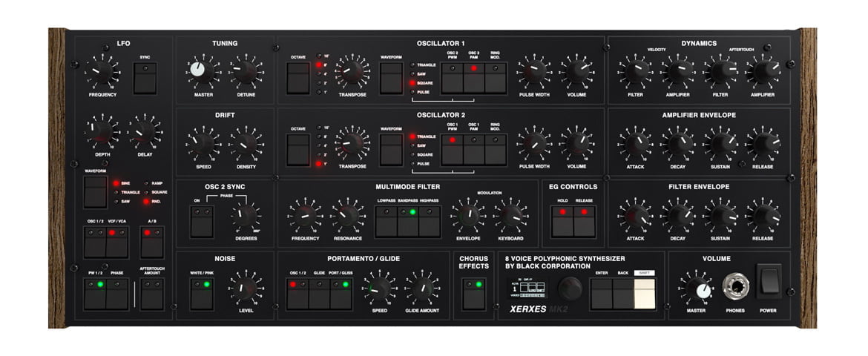This screenshot has height=356, width=868.
Task: Toggle the LFO VCF/VCA destination switch
Action: click(117, 243)
